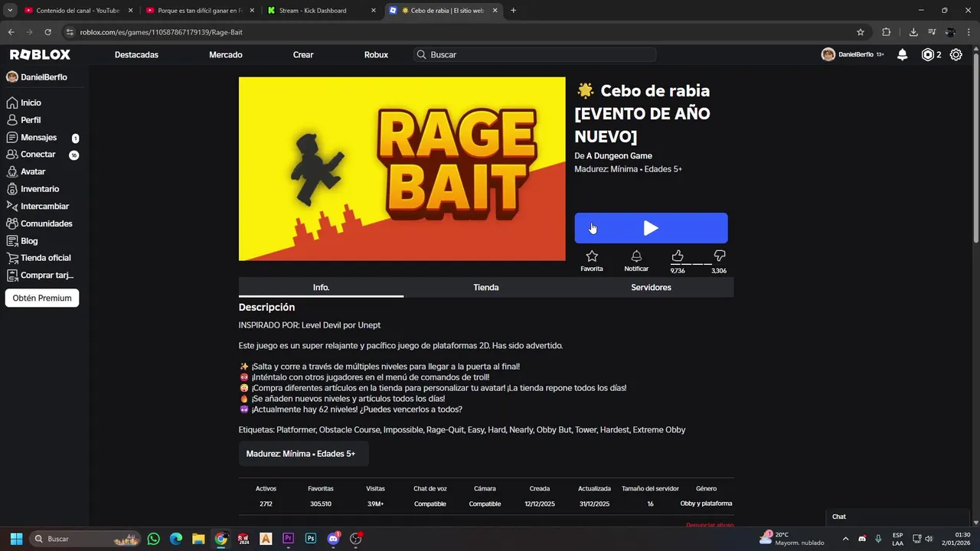Image resolution: width=980 pixels, height=551 pixels.
Task: Bookmark this page with the star icon
Action: [x=861, y=32]
